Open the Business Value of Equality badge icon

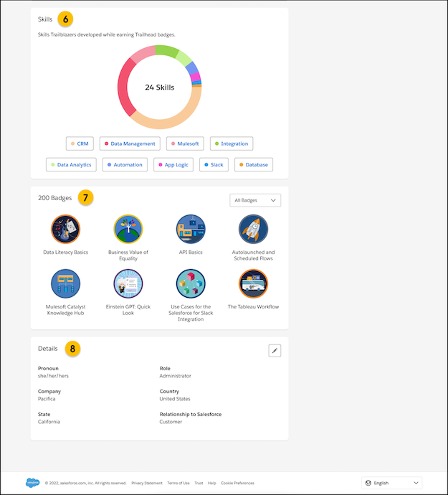tap(128, 229)
